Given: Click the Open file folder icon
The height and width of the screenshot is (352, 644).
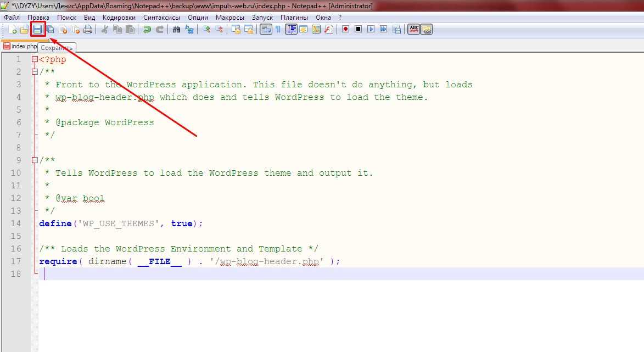Looking at the screenshot, I should 25,30.
